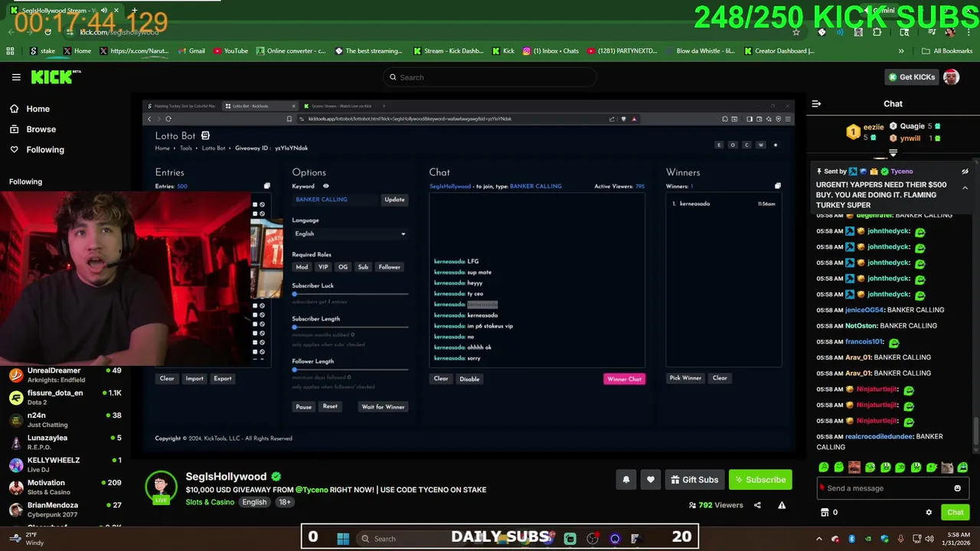
Task: Copy winners list icon
Action: coord(777,186)
